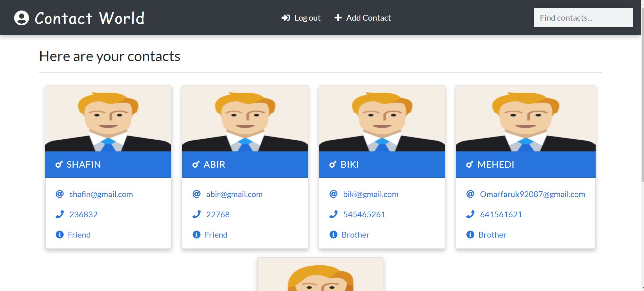This screenshot has height=291, width=644.
Task: Click the male gender icon next to BIKI
Action: click(x=333, y=165)
